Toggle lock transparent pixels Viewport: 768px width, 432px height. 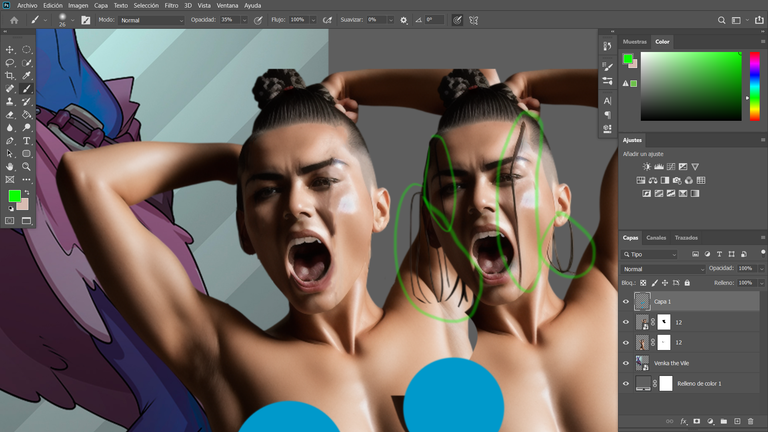tap(643, 283)
